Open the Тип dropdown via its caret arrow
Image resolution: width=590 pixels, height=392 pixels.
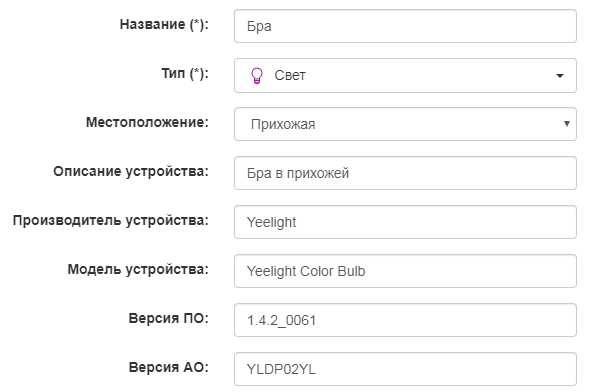[560, 76]
